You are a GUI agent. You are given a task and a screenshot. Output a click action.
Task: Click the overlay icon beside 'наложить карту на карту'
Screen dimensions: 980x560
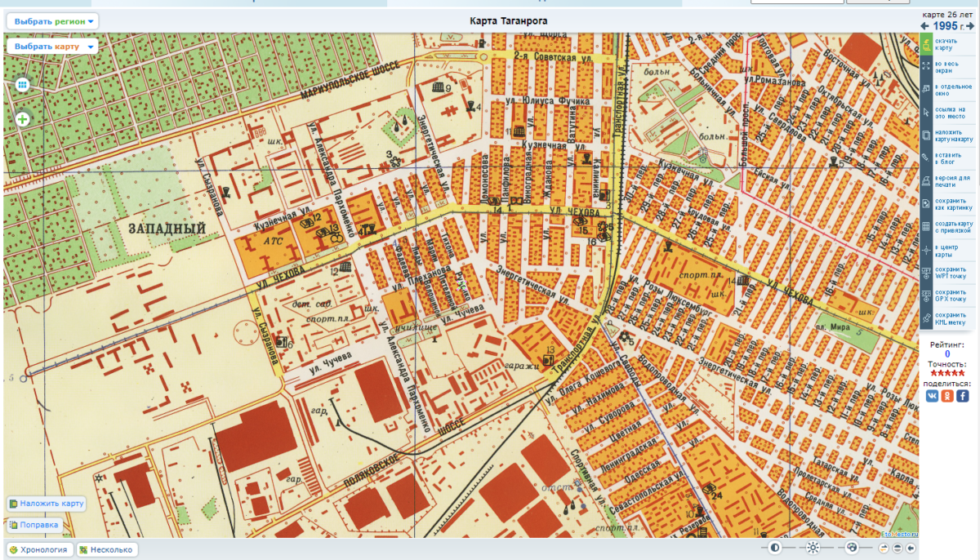925,135
